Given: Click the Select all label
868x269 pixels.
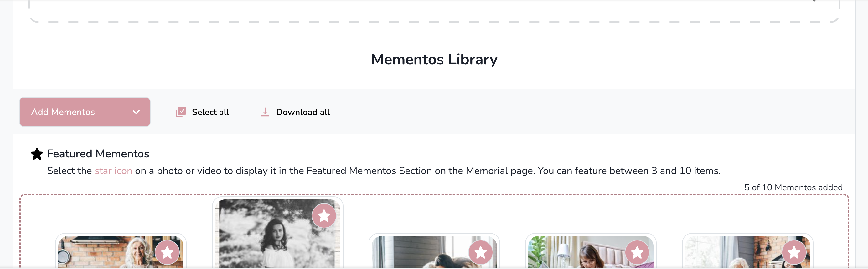Looking at the screenshot, I should [x=210, y=112].
